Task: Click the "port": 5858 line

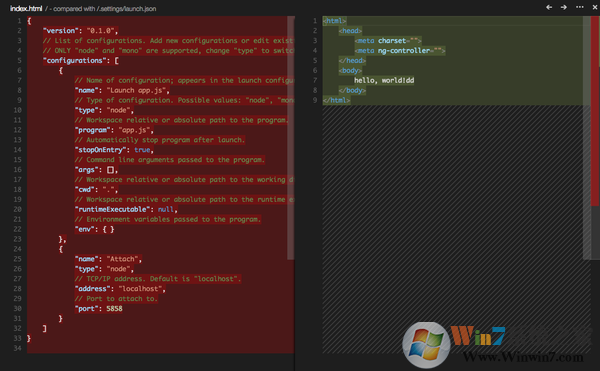Action: click(99, 309)
